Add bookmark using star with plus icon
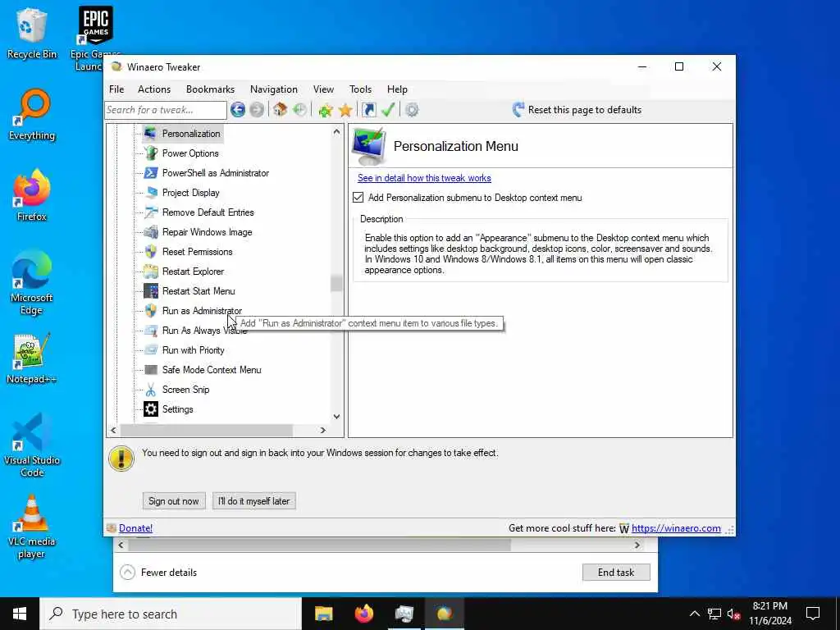 click(325, 110)
